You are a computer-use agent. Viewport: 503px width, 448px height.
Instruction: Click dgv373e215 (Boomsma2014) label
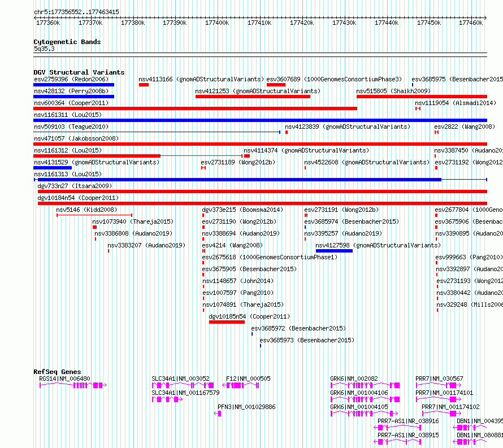[x=242, y=210]
